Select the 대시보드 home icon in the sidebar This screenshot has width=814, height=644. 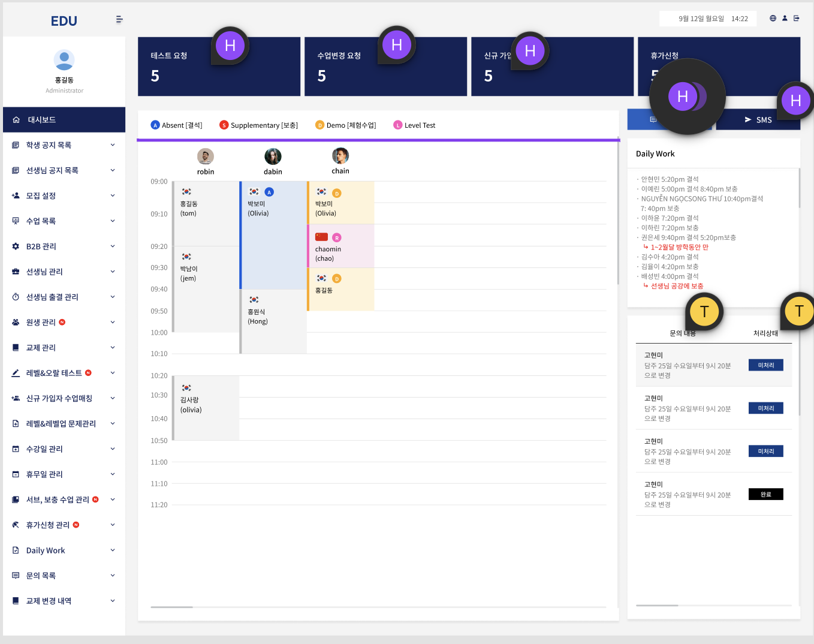(16, 119)
